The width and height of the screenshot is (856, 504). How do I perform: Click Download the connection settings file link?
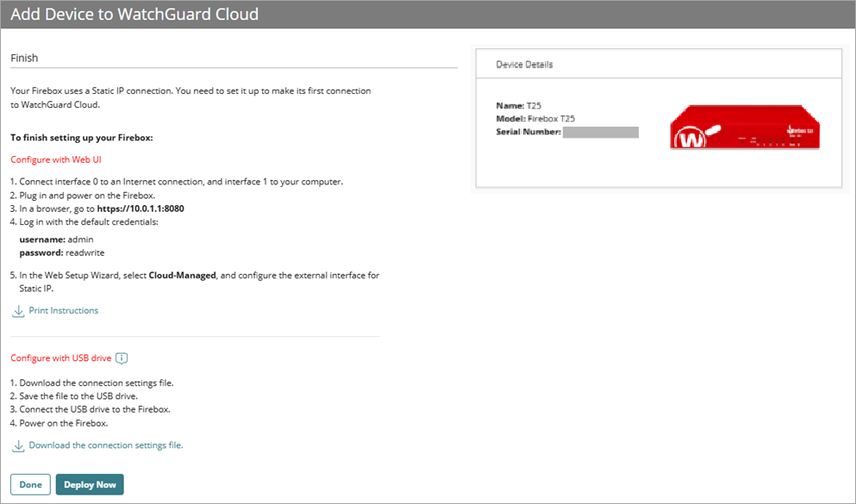[106, 445]
